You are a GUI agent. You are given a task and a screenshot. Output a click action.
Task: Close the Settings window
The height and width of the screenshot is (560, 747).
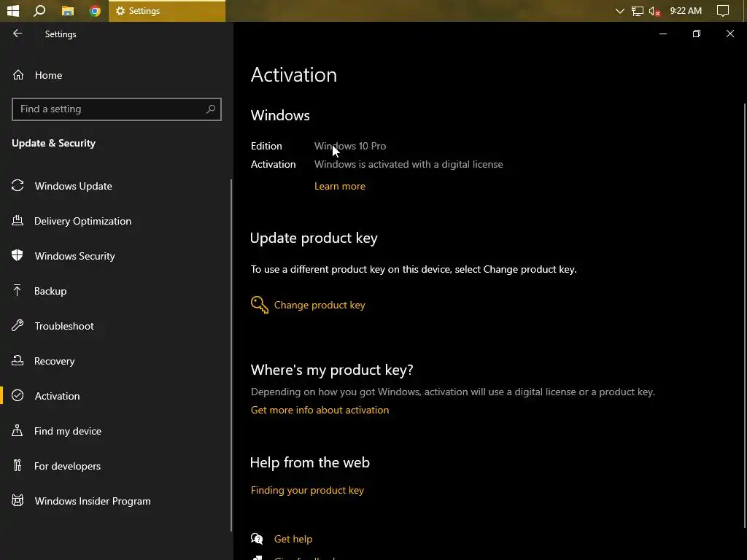(x=729, y=34)
